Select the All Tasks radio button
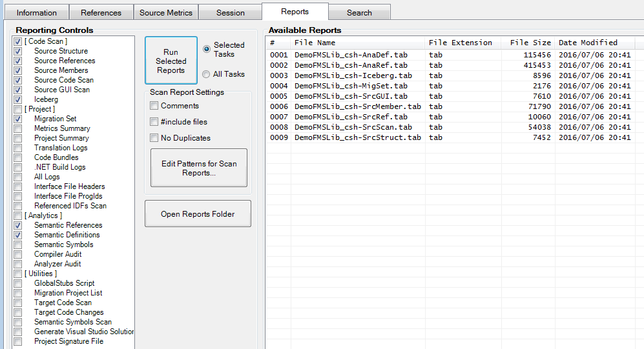The height and width of the screenshot is (349, 644). click(x=207, y=74)
